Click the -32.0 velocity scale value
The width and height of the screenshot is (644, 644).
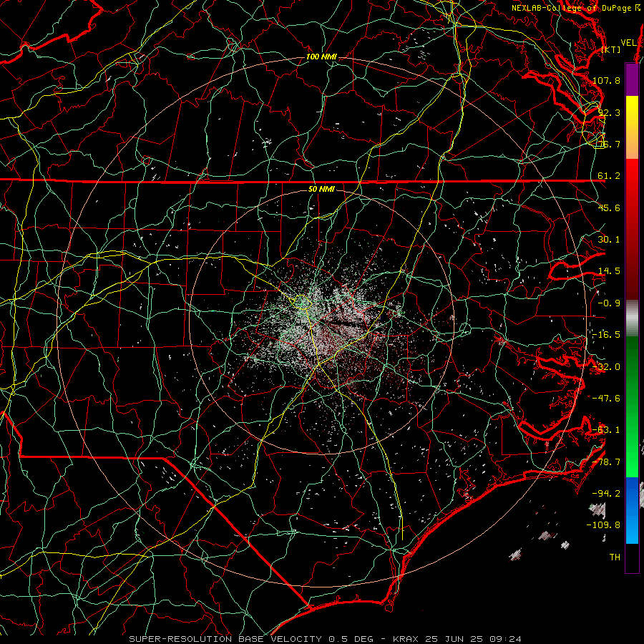coord(606,367)
